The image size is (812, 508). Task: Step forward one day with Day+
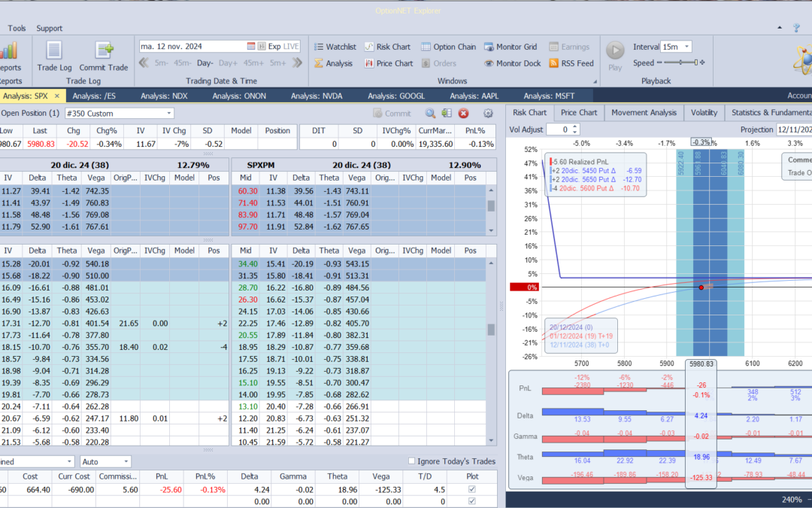click(228, 62)
